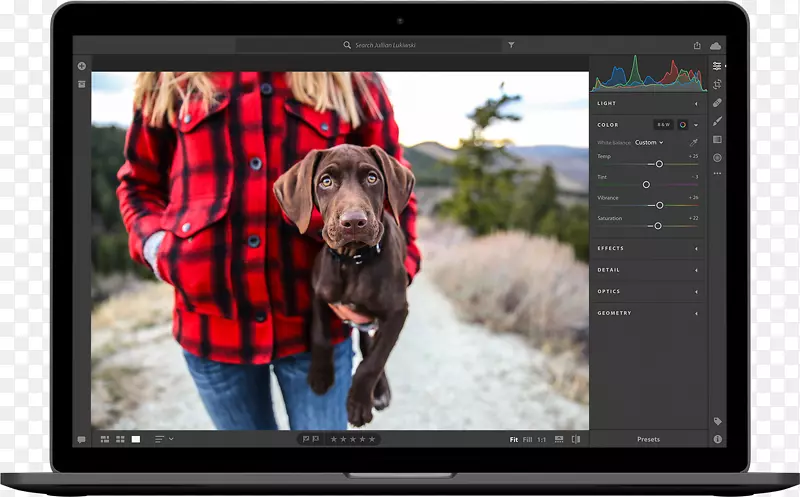
Task: Open the sort order icon
Action: pyautogui.click(x=159, y=439)
